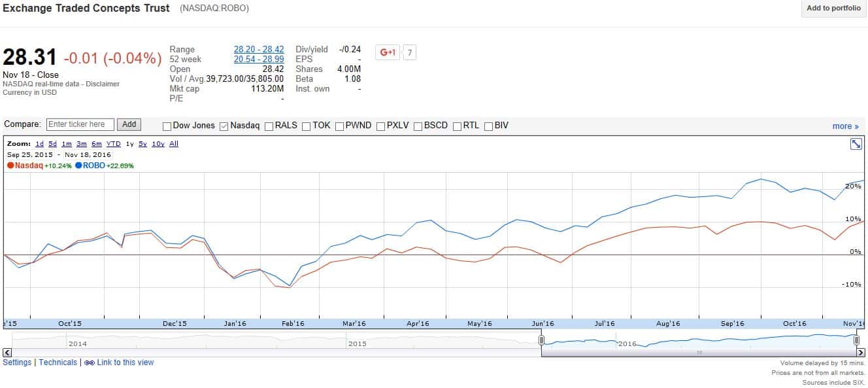This screenshot has width=868, height=388.
Task: Check the BIV comparison box
Action: (x=488, y=126)
